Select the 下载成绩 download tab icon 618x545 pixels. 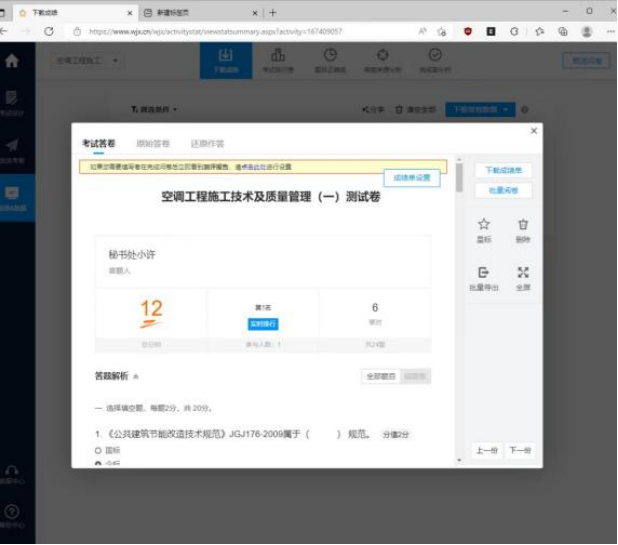tap(225, 56)
